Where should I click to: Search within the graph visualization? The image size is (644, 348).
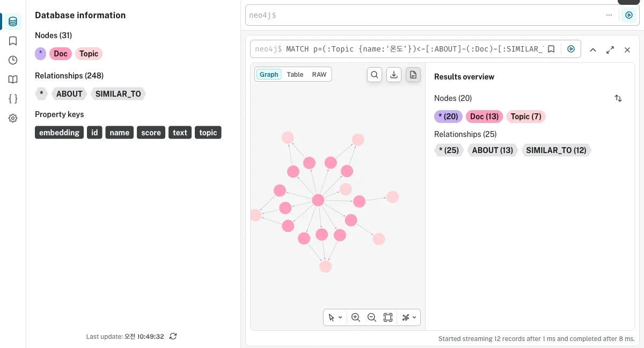375,75
